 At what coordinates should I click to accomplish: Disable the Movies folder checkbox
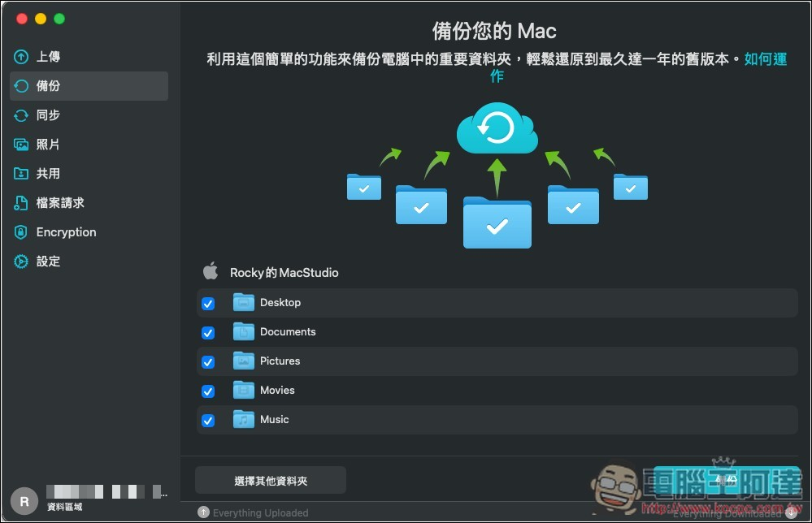point(208,391)
